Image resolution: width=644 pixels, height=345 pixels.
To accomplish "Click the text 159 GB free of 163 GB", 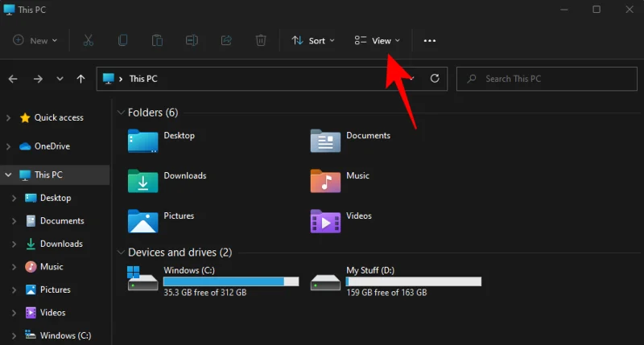I will pyautogui.click(x=386, y=293).
